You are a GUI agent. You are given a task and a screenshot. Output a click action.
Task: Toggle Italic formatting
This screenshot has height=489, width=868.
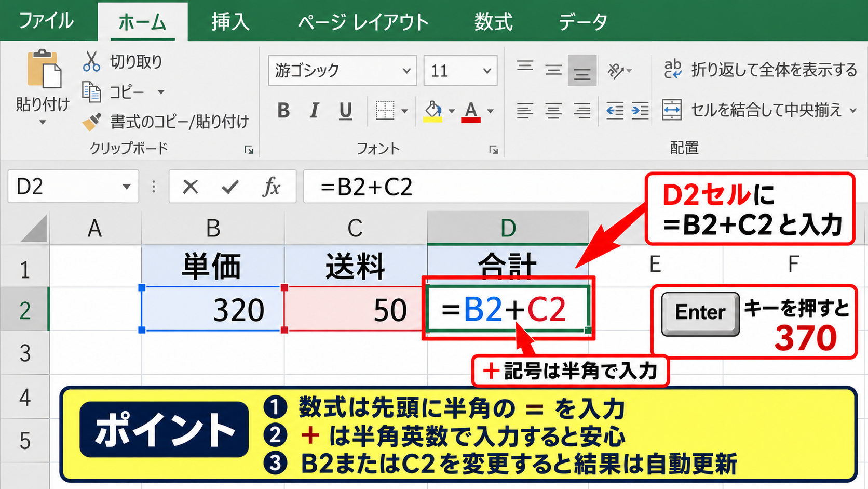(314, 110)
